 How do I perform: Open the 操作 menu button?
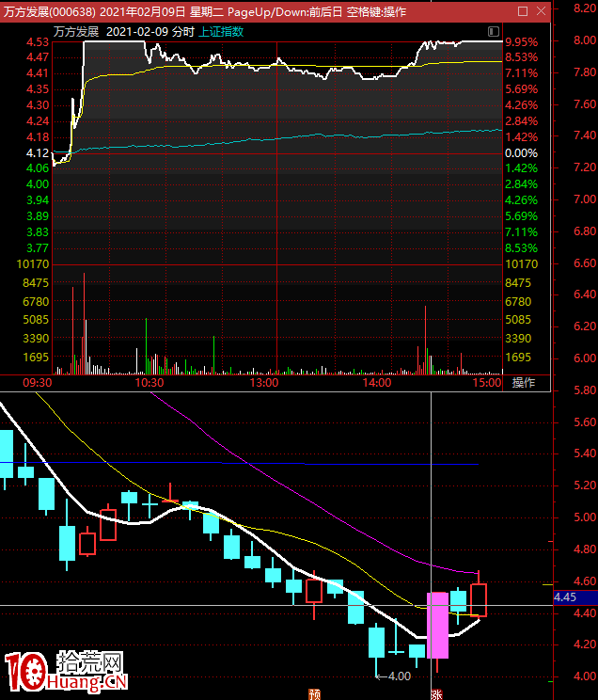tap(524, 383)
